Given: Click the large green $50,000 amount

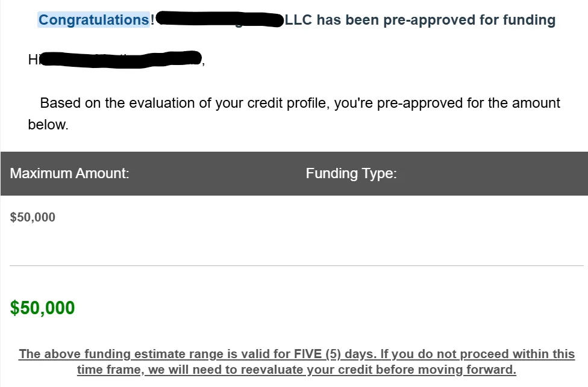Looking at the screenshot, I should (42, 308).
